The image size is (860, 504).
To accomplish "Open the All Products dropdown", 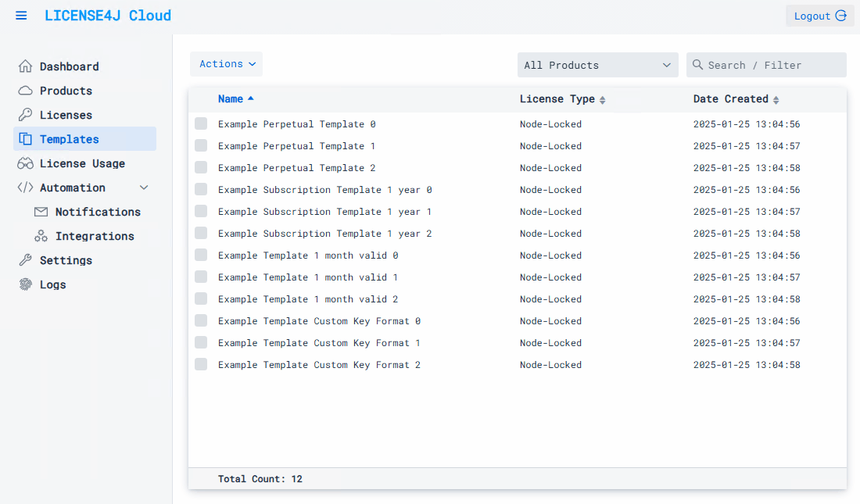I will pyautogui.click(x=598, y=65).
